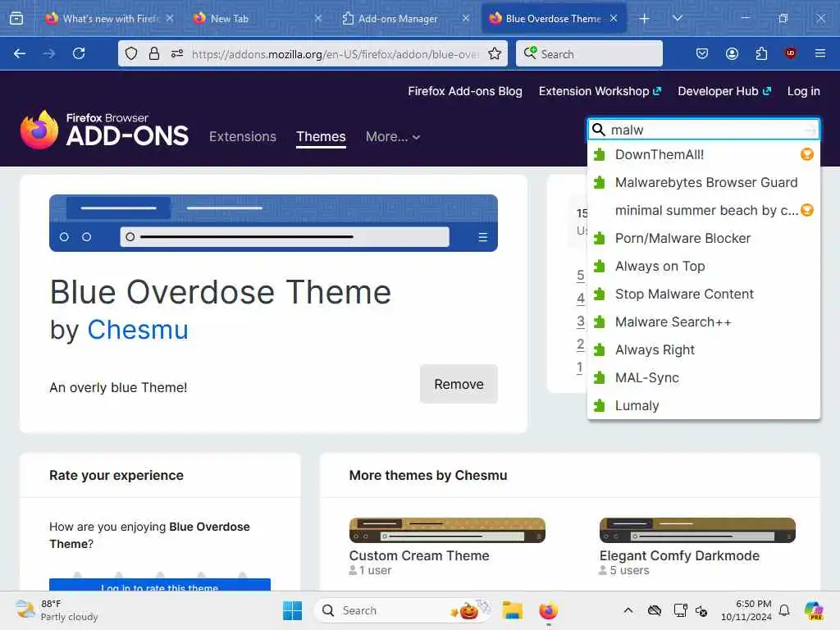Click the Firefox Browser ADD-ONS logo
The width and height of the screenshot is (840, 630).
pos(104,130)
